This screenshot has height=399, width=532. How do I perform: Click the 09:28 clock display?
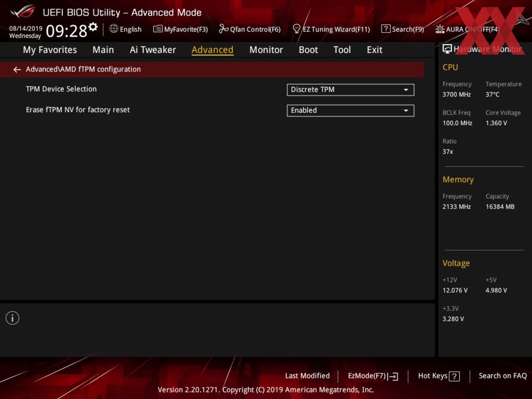click(x=66, y=31)
